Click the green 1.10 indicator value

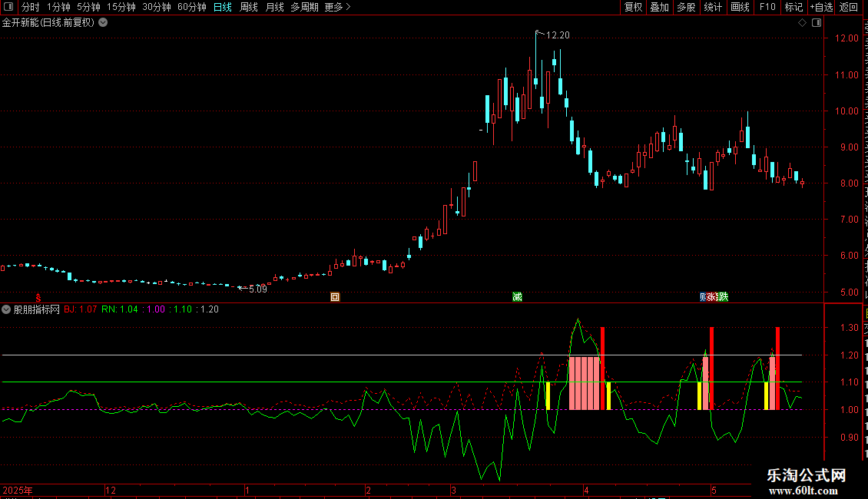[183, 309]
